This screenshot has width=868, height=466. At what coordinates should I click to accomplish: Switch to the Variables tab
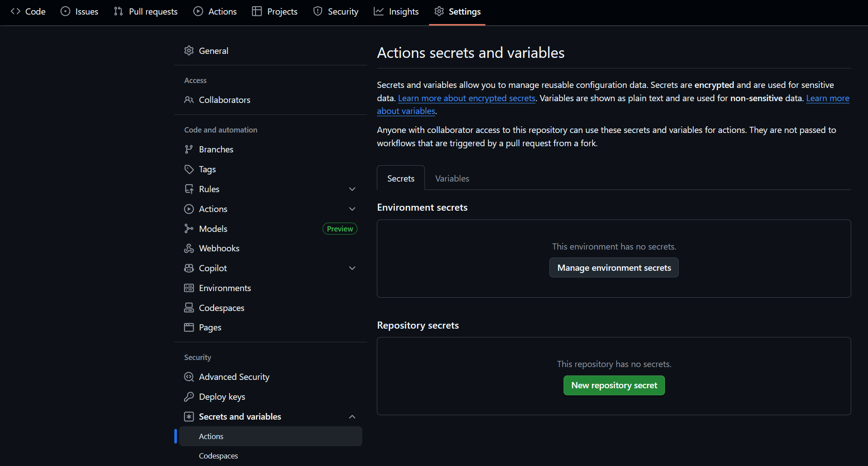pyautogui.click(x=452, y=178)
